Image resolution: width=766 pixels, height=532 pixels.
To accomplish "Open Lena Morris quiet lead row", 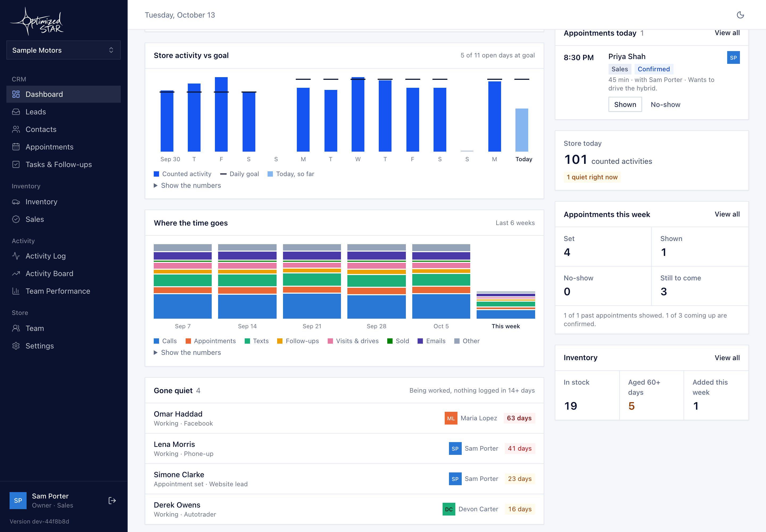I will [344, 449].
